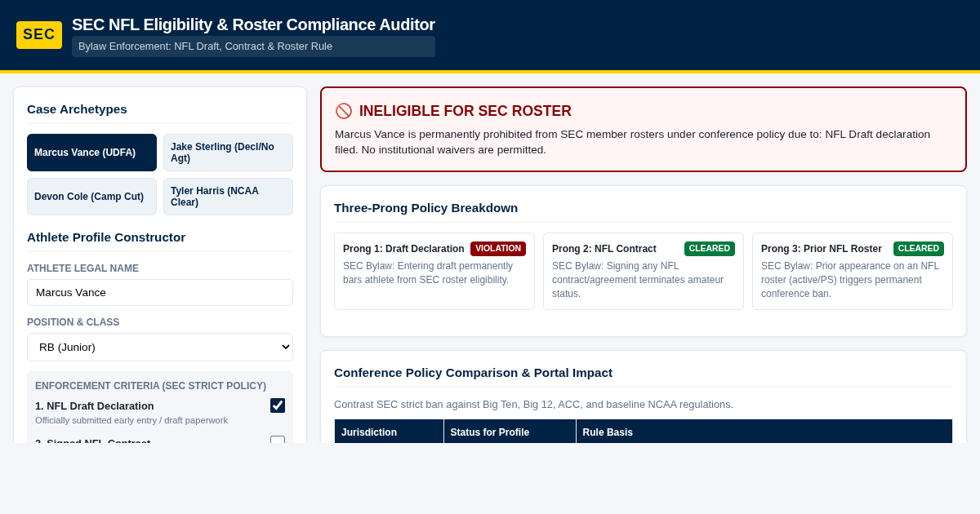Click the Conference Policy Comparison & Portal Impact heading
Viewport: 980px width, 514px height.
(474, 373)
